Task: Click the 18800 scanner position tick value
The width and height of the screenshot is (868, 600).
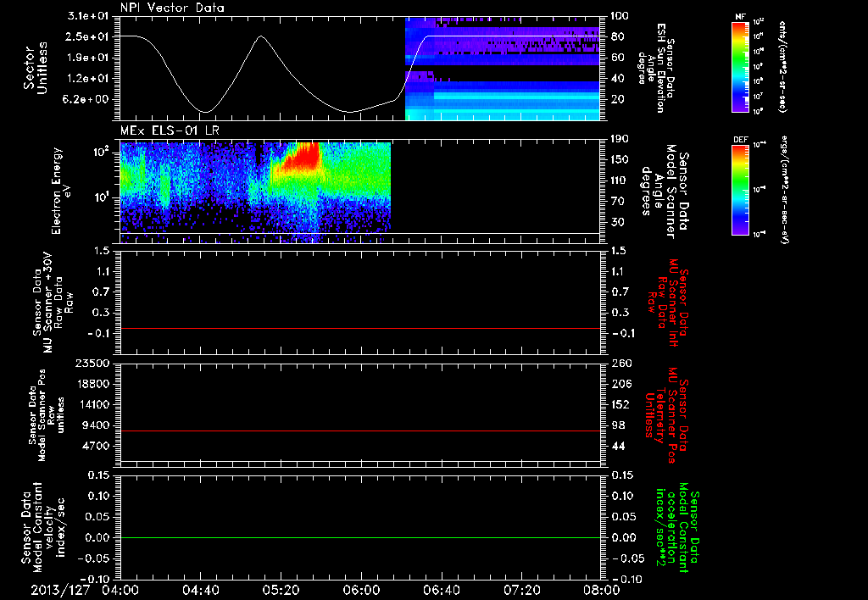Action: 93,384
